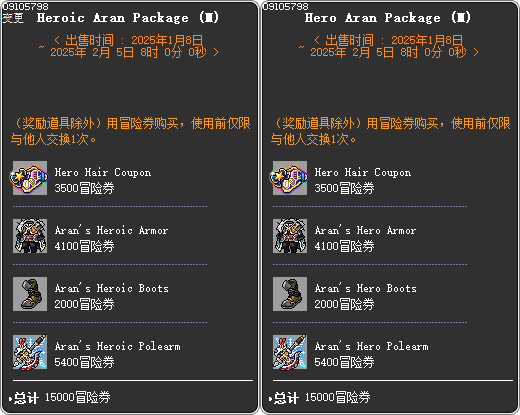
Task: Click Aran's Hero Polearm item name
Action: (x=372, y=346)
